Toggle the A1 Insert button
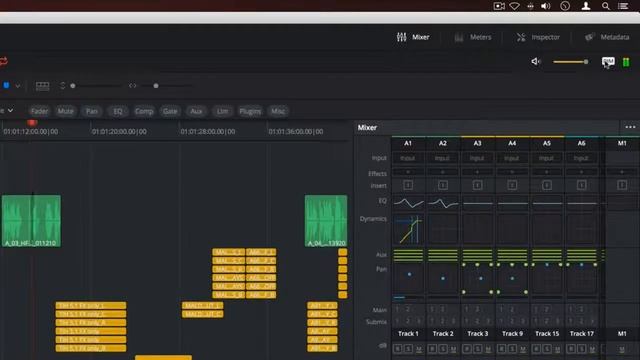Screen dimensions: 640x360 [408, 185]
